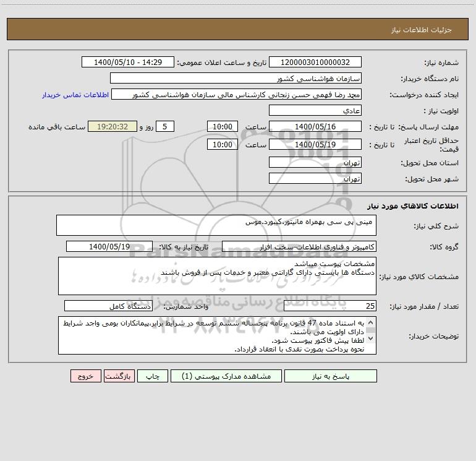Click the تعداد / مقدار مورد نیاز label
The height and width of the screenshot is (461, 476).
click(x=424, y=306)
